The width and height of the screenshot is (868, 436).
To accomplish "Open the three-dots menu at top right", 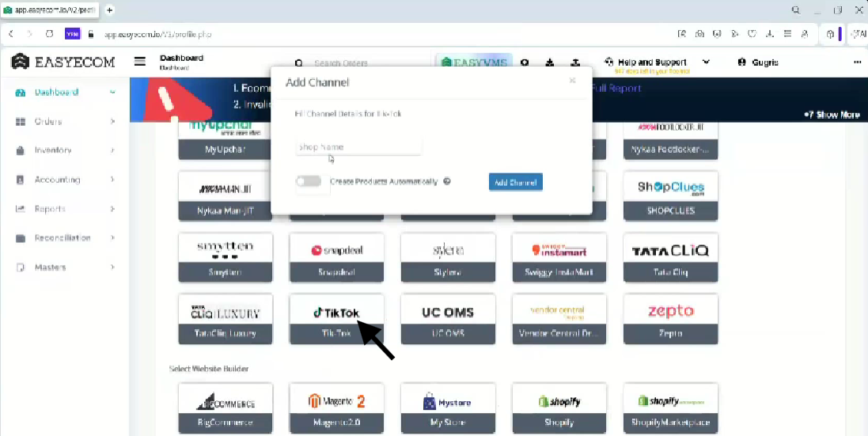I will (857, 63).
